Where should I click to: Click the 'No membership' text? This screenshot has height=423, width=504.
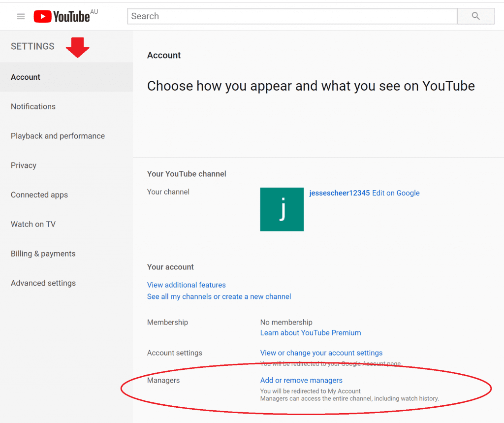[x=286, y=323]
